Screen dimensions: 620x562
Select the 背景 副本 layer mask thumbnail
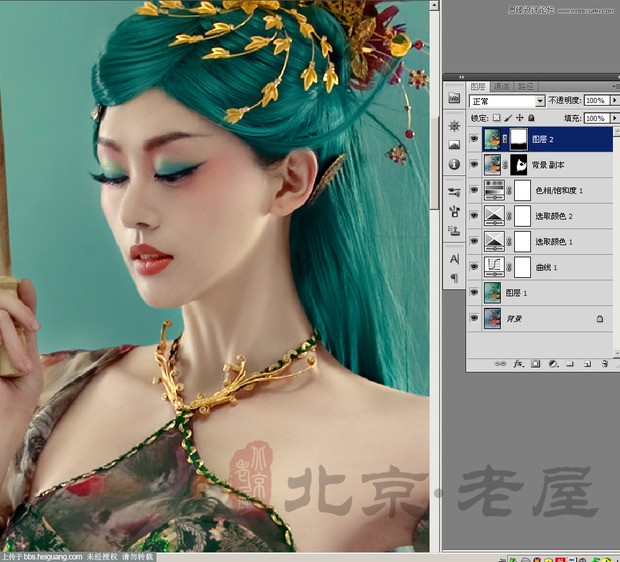click(x=521, y=164)
